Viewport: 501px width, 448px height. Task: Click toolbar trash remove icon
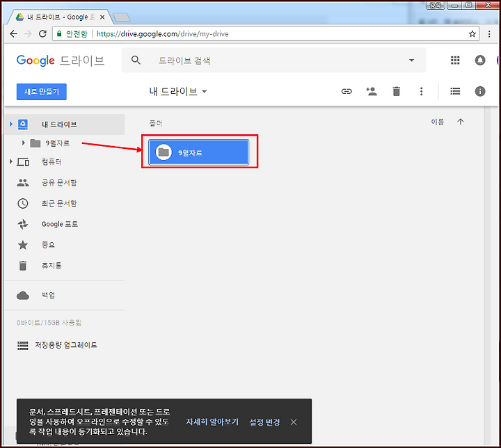(396, 91)
